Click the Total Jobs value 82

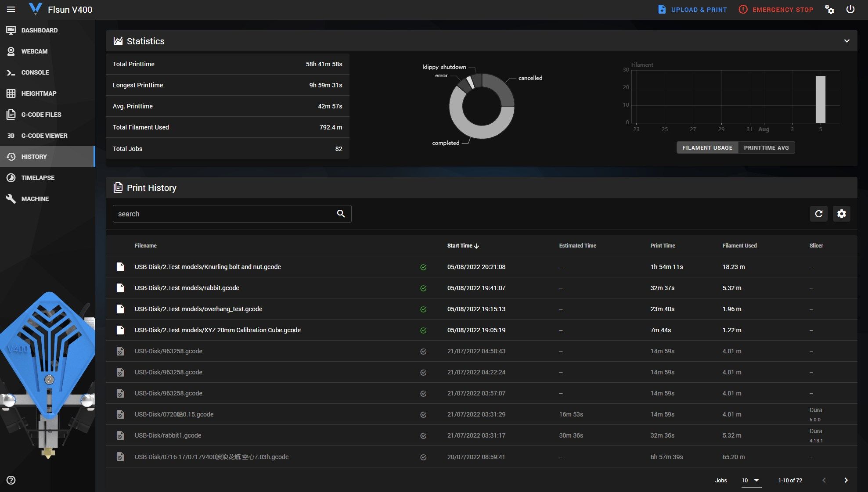click(x=339, y=149)
